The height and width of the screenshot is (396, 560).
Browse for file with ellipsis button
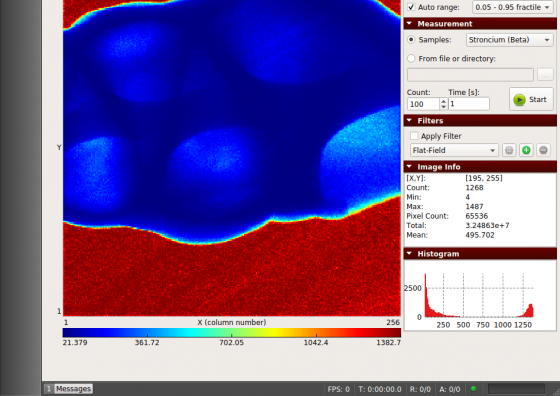click(x=545, y=75)
